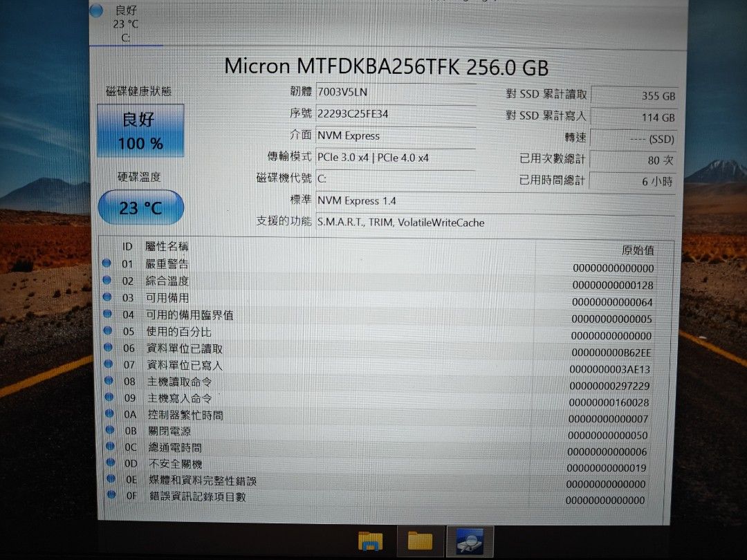Click the 23 °C temperature button
Viewport: 747px width, 560px height.
(x=140, y=207)
